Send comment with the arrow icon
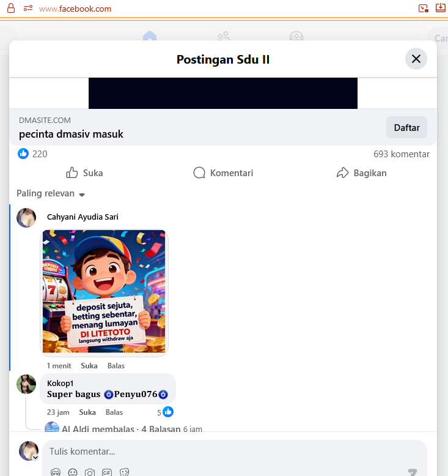 413,472
